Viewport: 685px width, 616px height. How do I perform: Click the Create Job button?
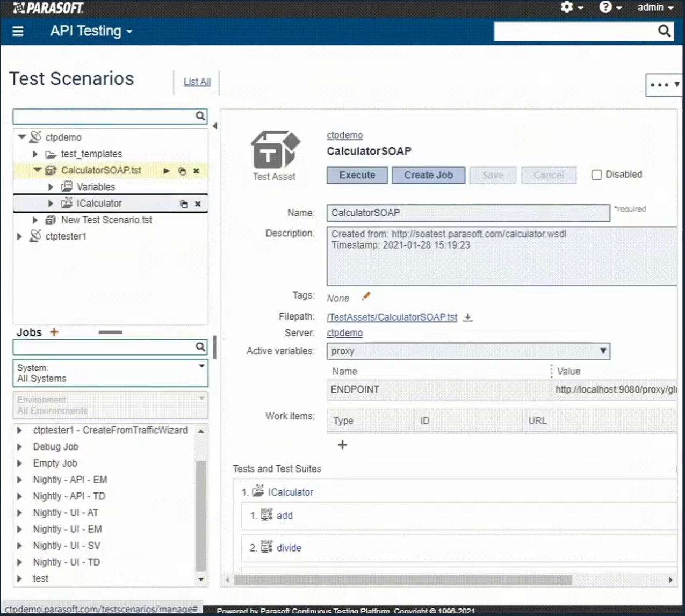[428, 175]
